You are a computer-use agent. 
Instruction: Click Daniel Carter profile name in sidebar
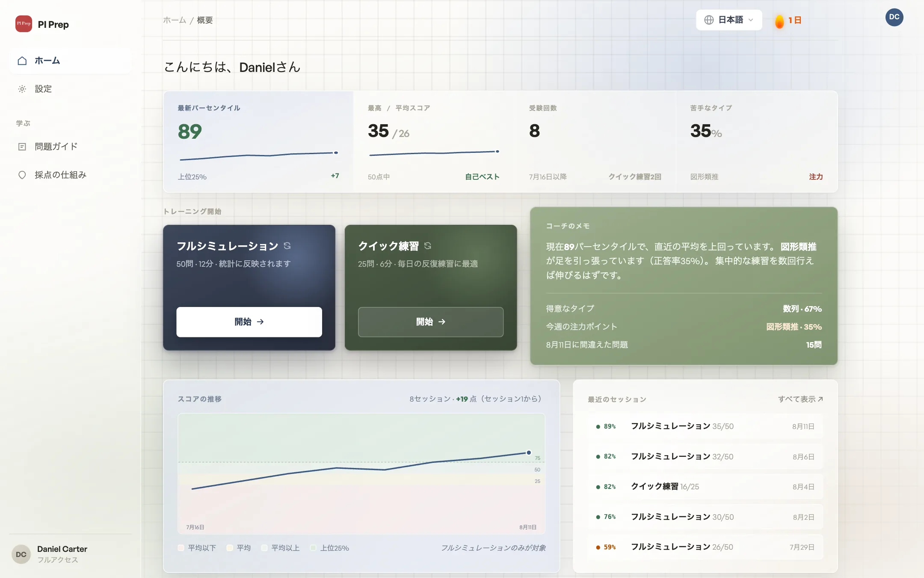(62, 549)
